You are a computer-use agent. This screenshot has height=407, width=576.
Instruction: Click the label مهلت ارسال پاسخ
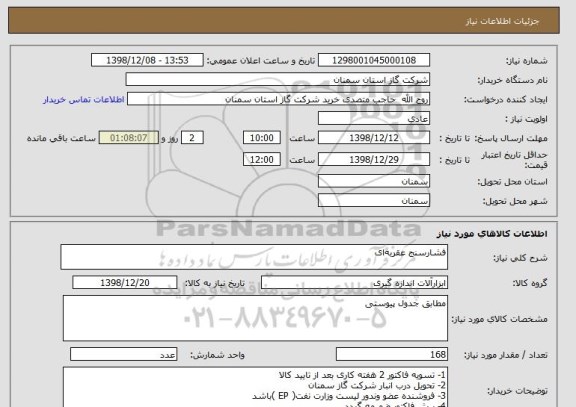coord(511,138)
